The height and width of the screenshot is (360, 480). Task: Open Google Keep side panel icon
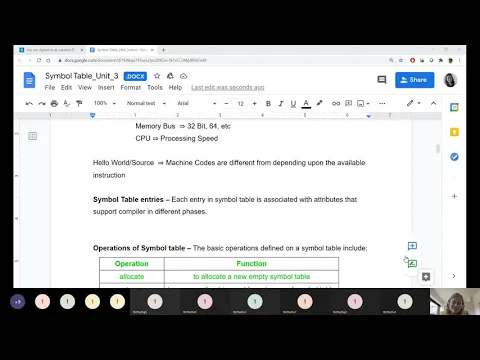point(454,132)
